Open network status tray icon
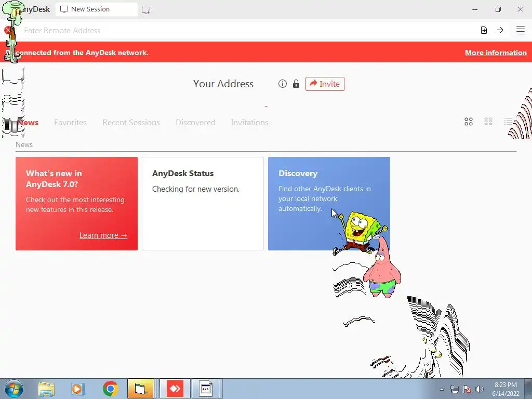Screen dimensions: 532x399 click(455, 390)
